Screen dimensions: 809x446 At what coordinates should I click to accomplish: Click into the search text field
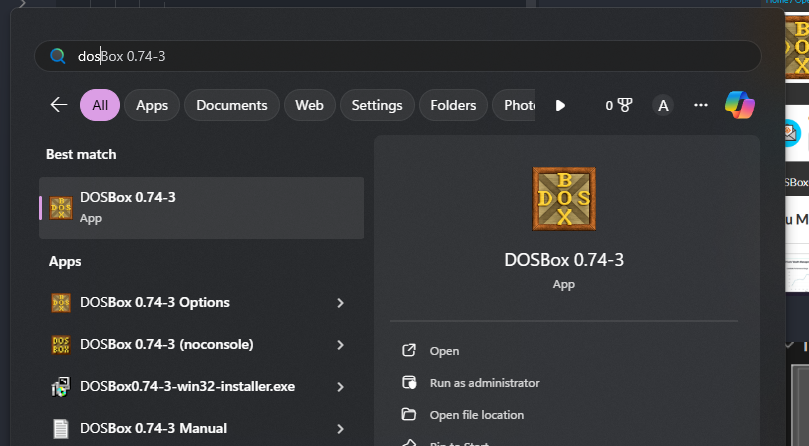pos(400,56)
